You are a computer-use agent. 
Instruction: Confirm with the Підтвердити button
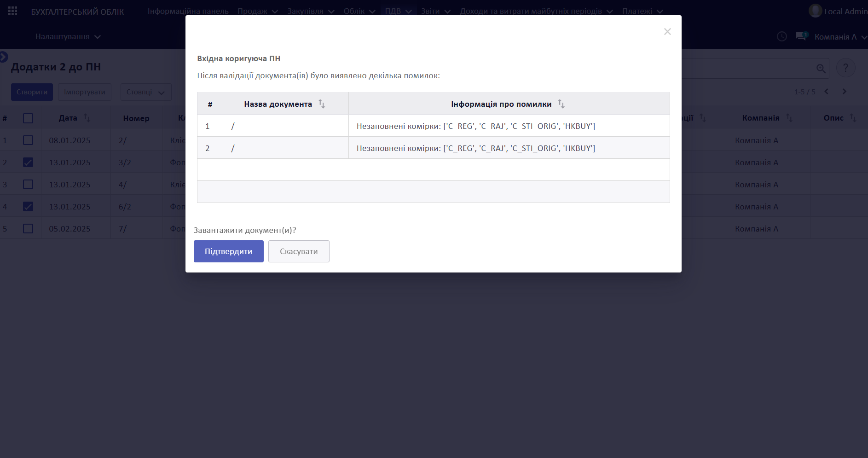coord(228,251)
